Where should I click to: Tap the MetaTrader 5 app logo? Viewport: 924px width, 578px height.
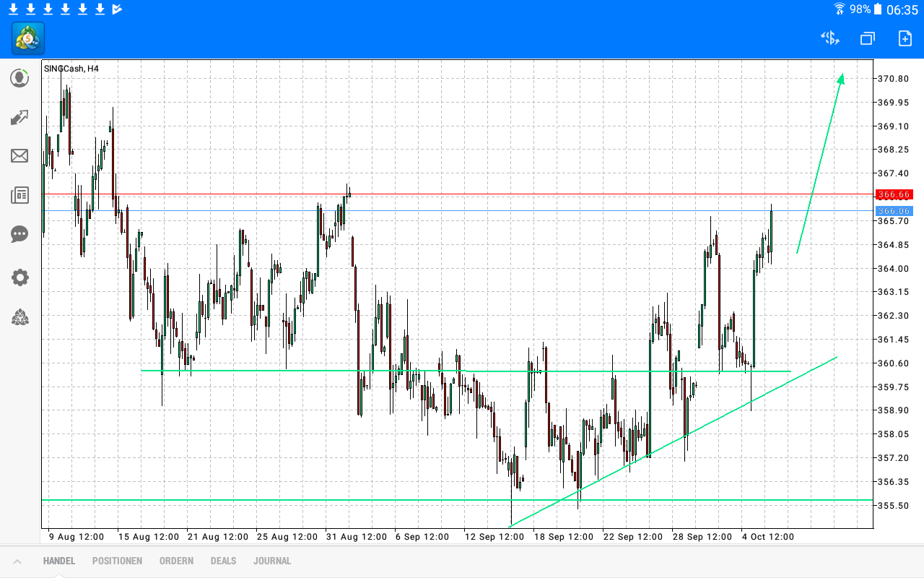coord(27,38)
